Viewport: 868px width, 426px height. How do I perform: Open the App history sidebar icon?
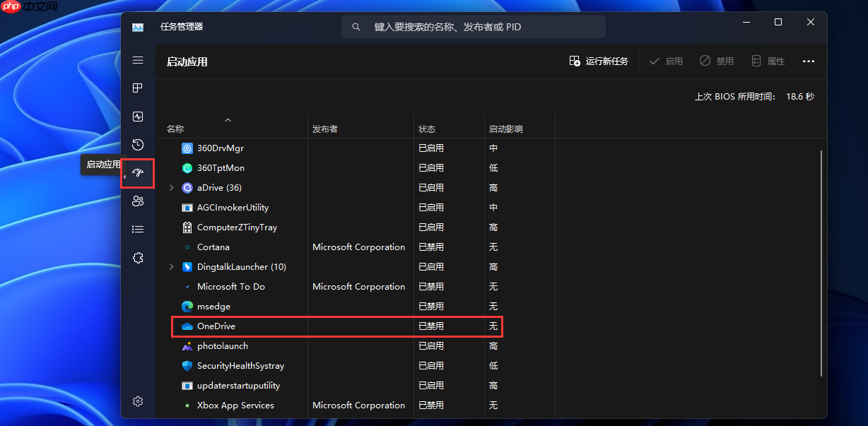[138, 144]
